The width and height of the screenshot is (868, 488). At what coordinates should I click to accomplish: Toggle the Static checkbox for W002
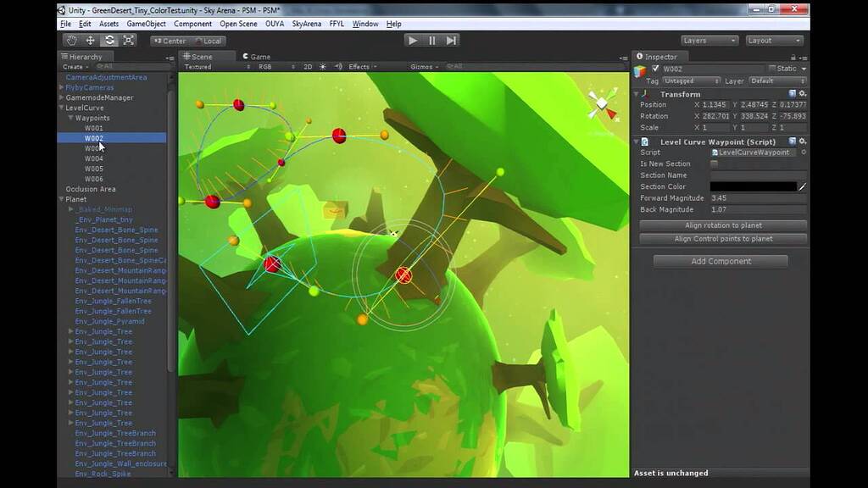pyautogui.click(x=773, y=69)
